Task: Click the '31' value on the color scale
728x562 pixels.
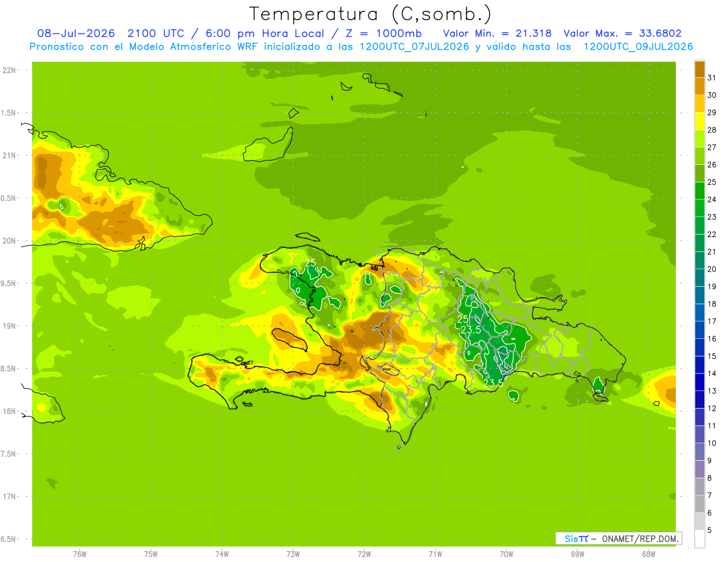Action: [x=712, y=78]
